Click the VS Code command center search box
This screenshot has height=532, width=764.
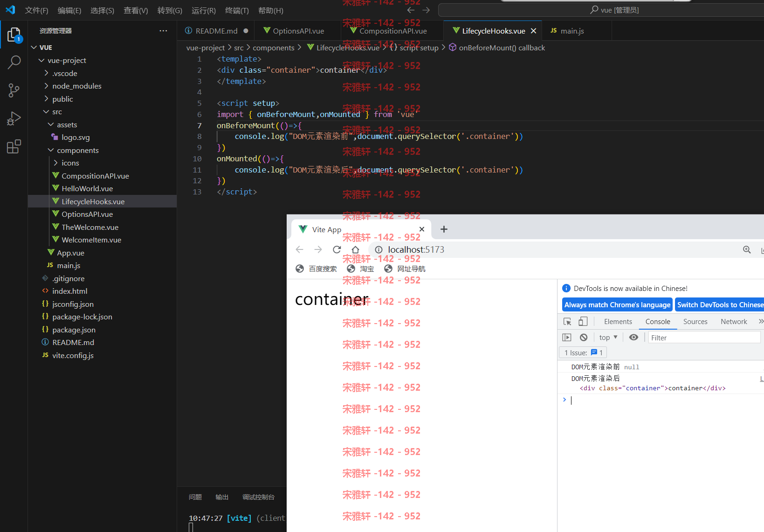pyautogui.click(x=601, y=10)
